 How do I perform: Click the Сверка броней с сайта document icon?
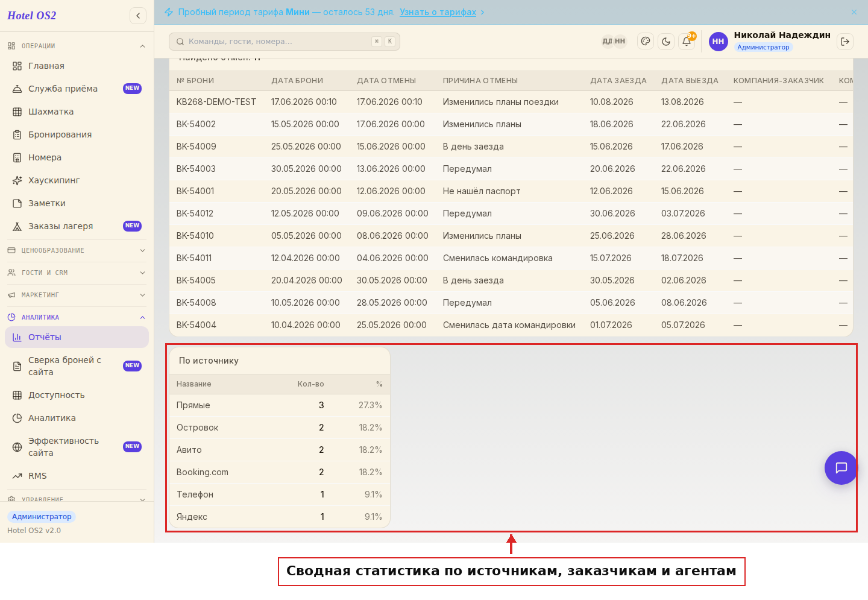click(x=17, y=366)
